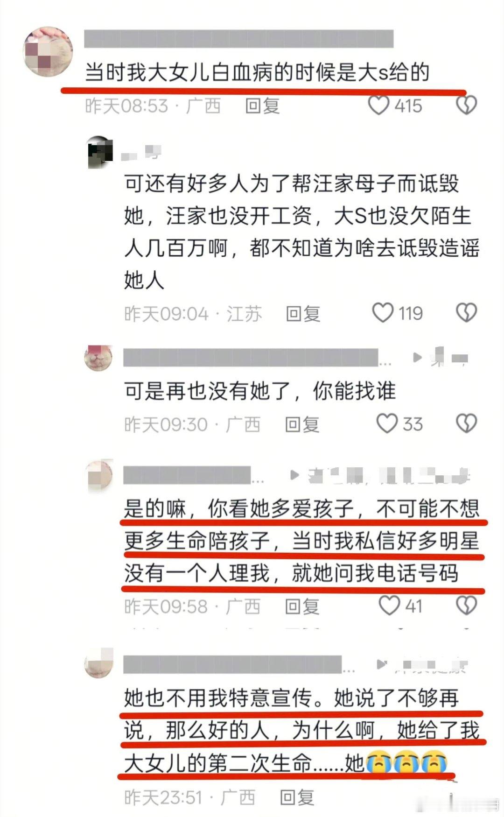Viewport: 504px width, 817px height.
Task: Open avatar of the 09:30 replier
Action: 99,359
